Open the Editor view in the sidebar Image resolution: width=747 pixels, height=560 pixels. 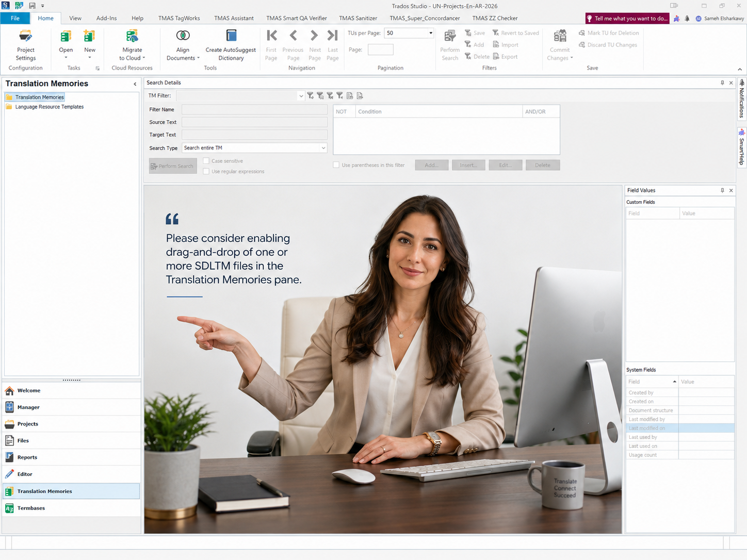[x=72, y=474]
